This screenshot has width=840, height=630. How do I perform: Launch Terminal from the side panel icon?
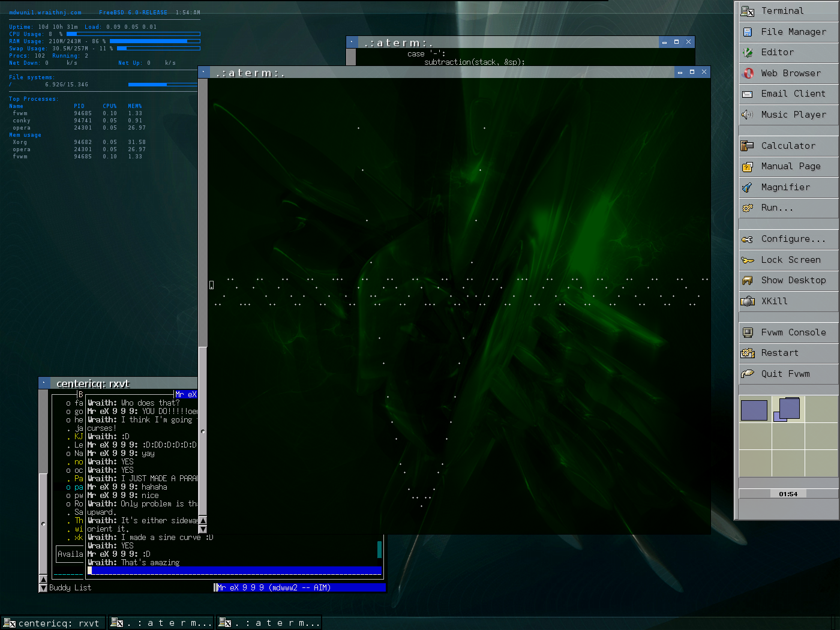[x=748, y=11]
